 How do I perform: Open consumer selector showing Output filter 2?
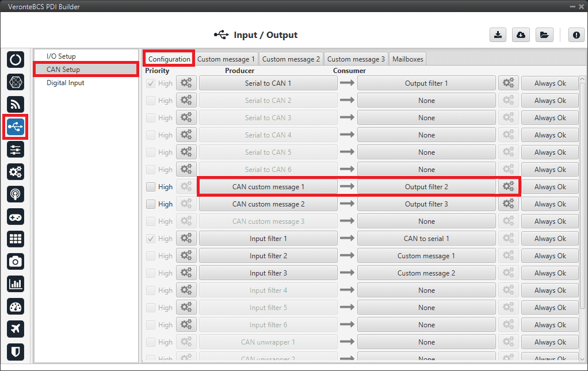click(426, 186)
